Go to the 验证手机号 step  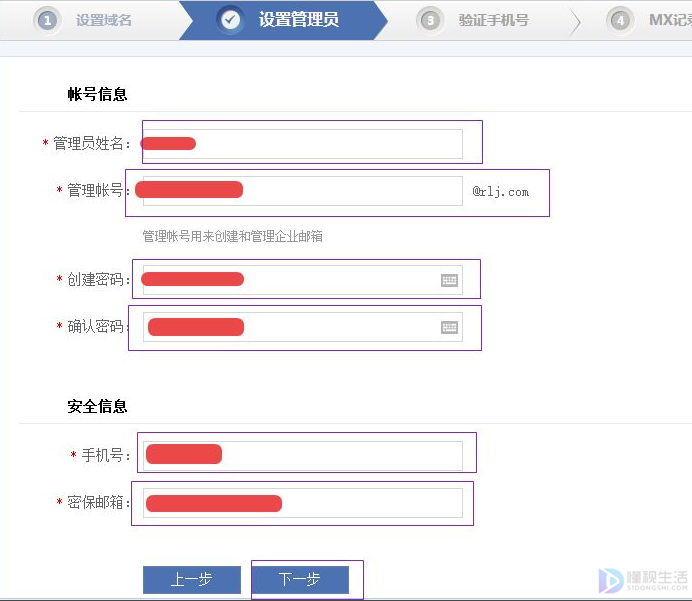point(493,20)
